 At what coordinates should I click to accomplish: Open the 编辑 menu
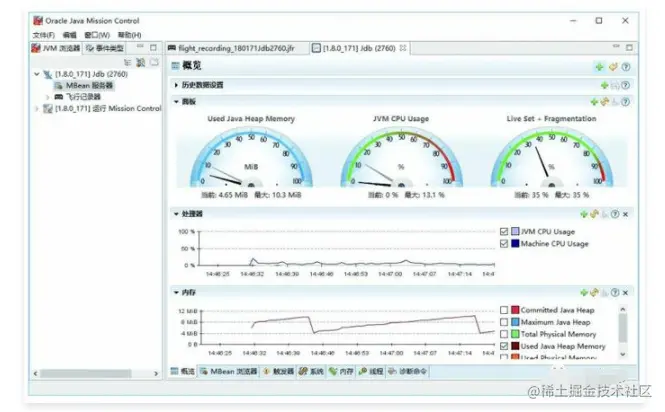coord(70,35)
